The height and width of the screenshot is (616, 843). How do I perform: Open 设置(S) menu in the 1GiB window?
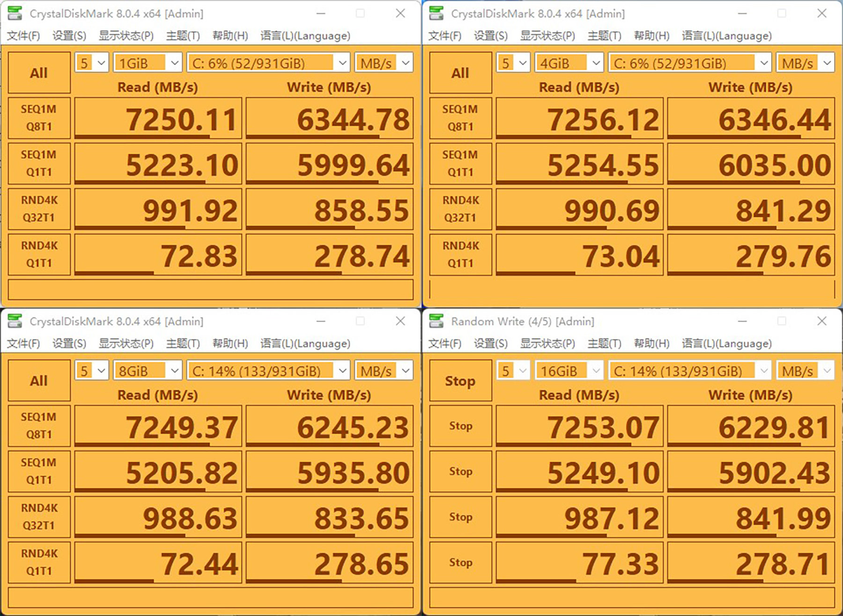click(69, 36)
